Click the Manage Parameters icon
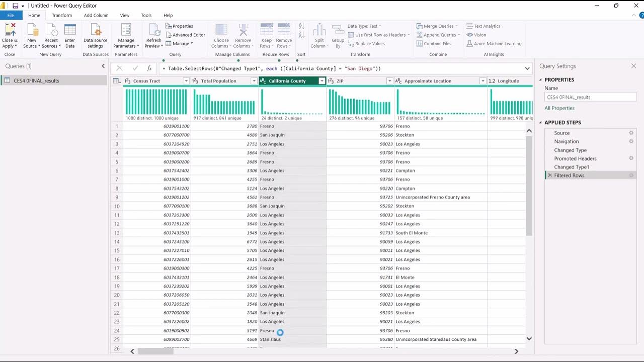Viewport: 644px width, 362px height. pyautogui.click(x=126, y=30)
